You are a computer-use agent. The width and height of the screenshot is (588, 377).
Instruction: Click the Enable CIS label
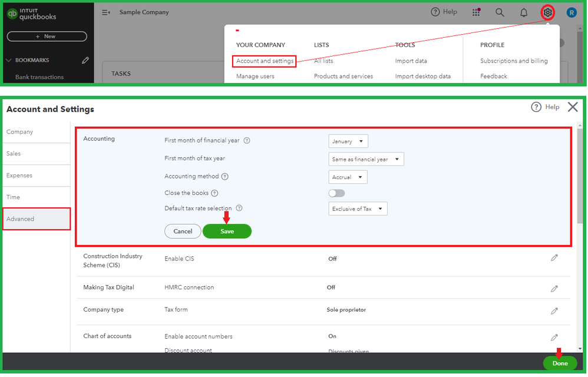point(179,259)
